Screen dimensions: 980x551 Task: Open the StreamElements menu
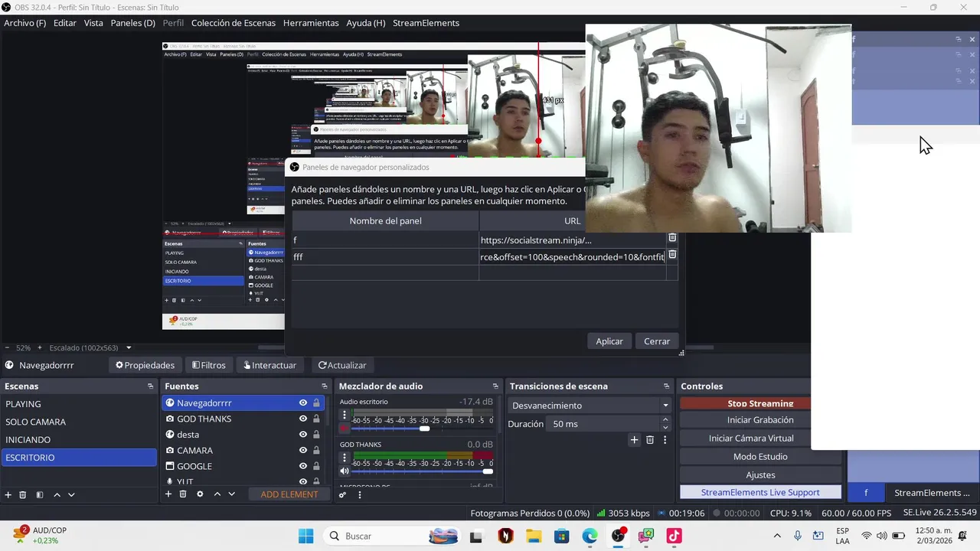[426, 23]
